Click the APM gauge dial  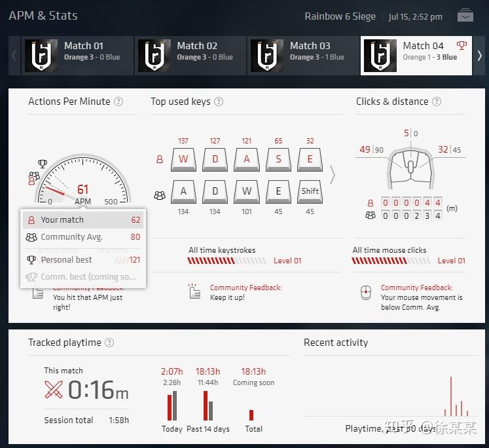click(x=82, y=179)
